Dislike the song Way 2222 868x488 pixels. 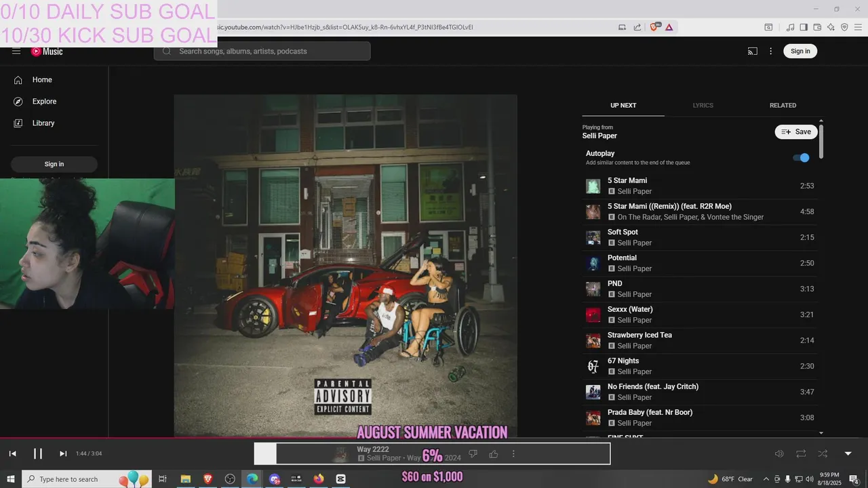pyautogui.click(x=473, y=454)
